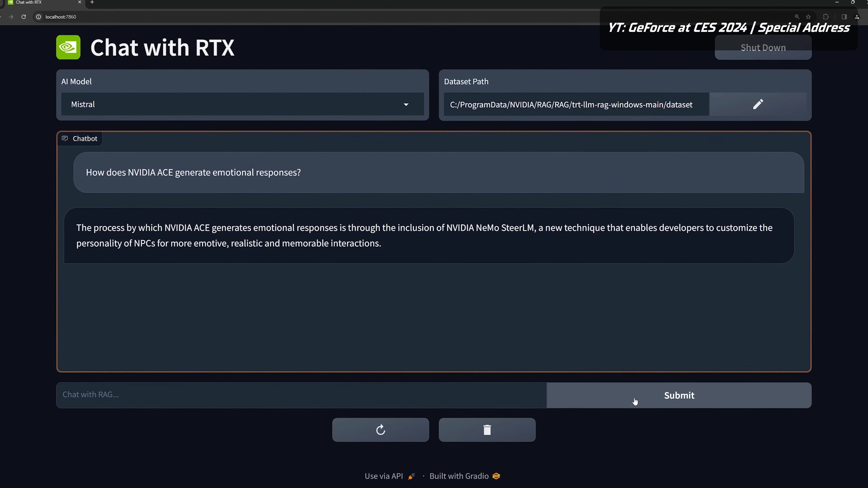
Task: Regenerate response with the retry icon button
Action: (380, 430)
